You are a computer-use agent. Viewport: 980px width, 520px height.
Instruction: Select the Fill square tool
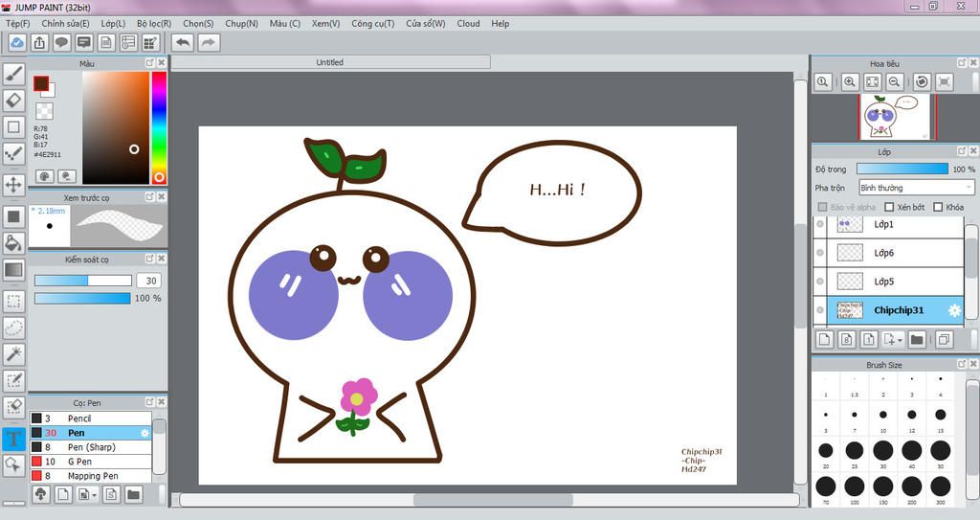point(13,217)
